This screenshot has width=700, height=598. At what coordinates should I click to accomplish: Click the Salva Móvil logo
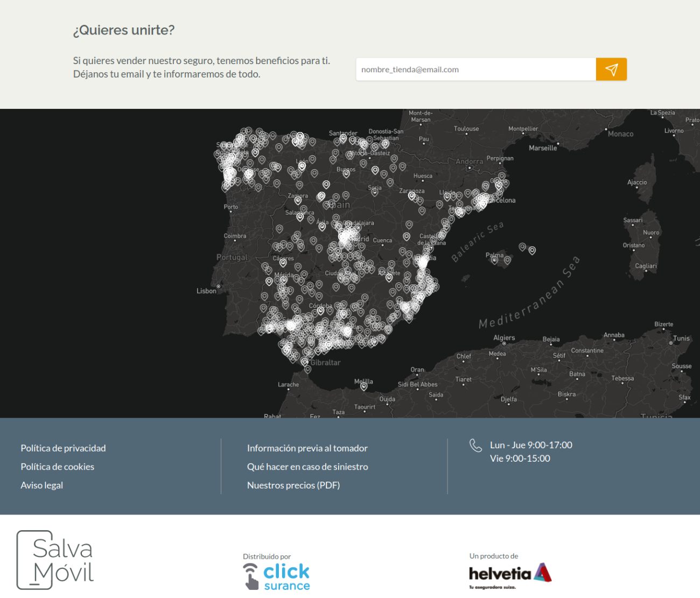click(55, 560)
